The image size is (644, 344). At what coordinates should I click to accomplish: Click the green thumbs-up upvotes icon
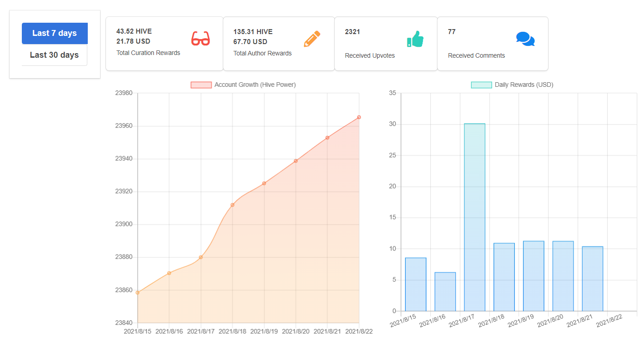(415, 39)
